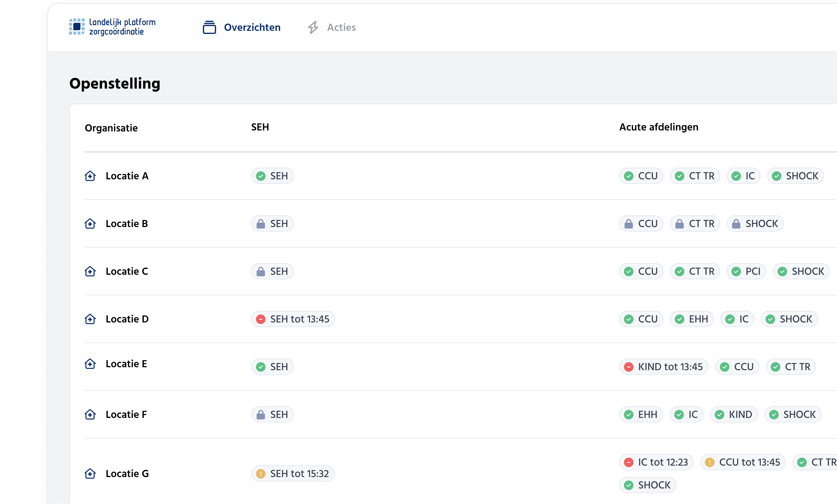Click the green check icon on Locatie A SEH

(x=261, y=176)
